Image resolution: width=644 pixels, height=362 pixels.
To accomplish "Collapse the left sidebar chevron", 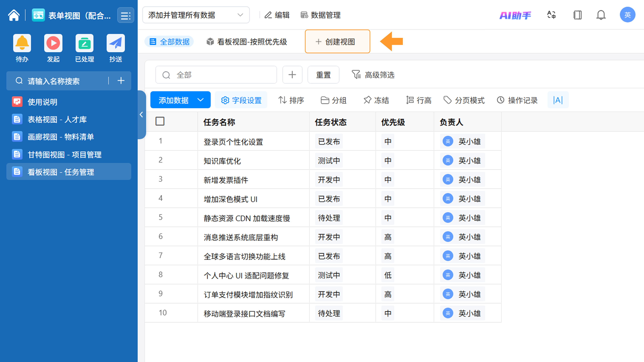I will tap(142, 115).
